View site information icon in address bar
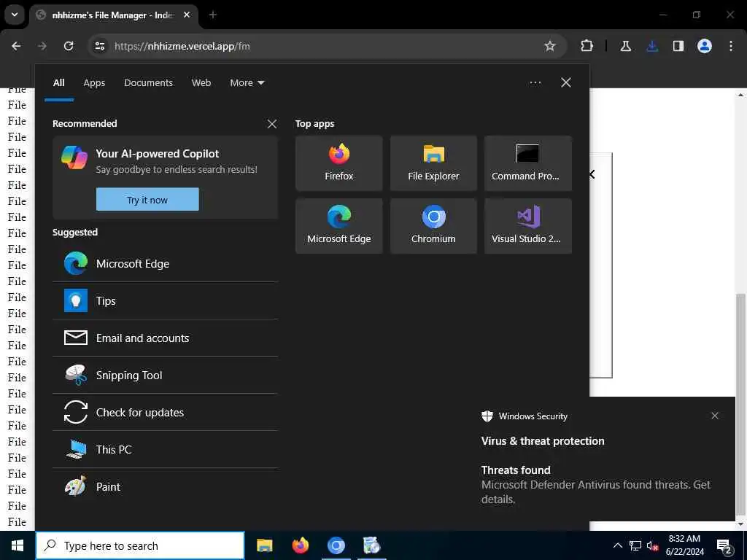 [100, 46]
